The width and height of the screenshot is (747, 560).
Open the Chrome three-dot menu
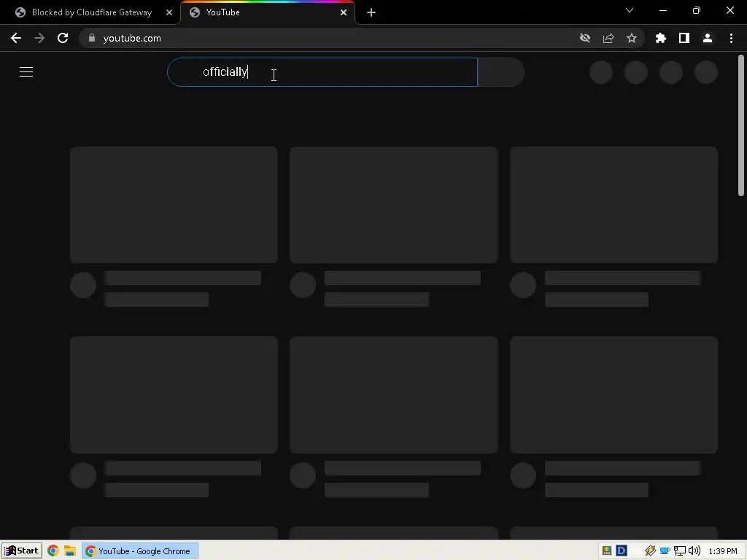731,38
